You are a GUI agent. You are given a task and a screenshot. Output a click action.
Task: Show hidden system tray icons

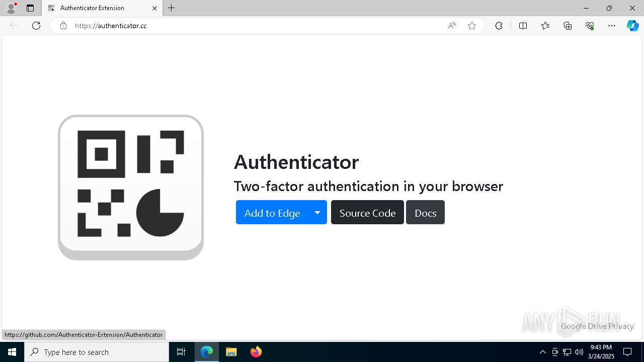click(542, 352)
